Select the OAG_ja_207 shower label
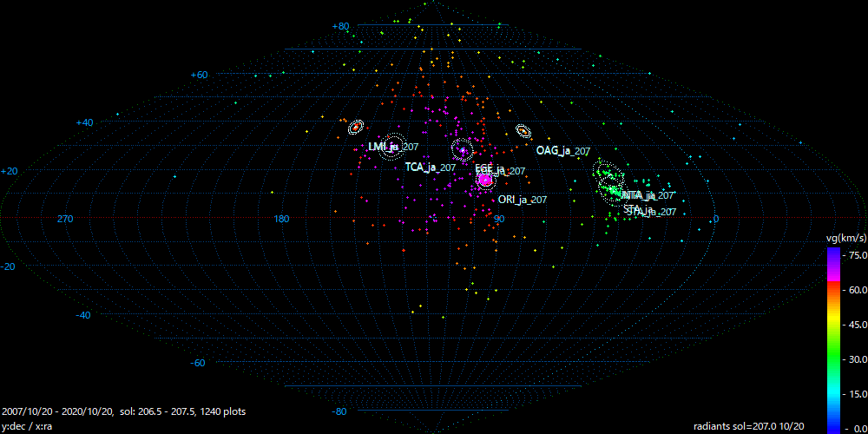This screenshot has height=434, width=868. (x=562, y=151)
